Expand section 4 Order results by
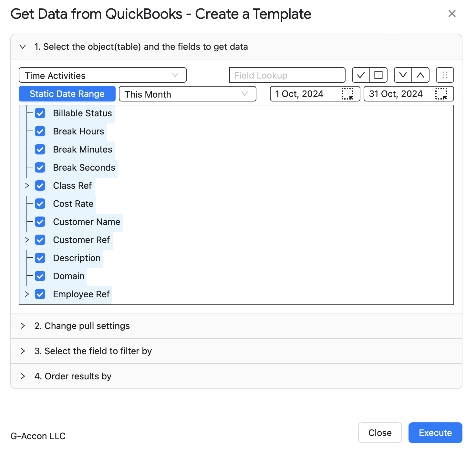This screenshot has width=476, height=455. (x=236, y=376)
